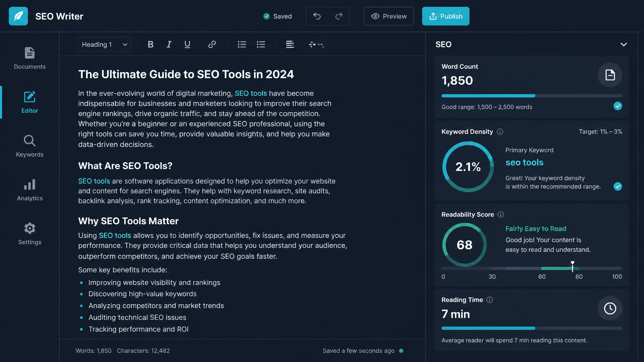Collapse the SEO panel chevron
This screenshot has height=362, width=644.
tap(624, 44)
